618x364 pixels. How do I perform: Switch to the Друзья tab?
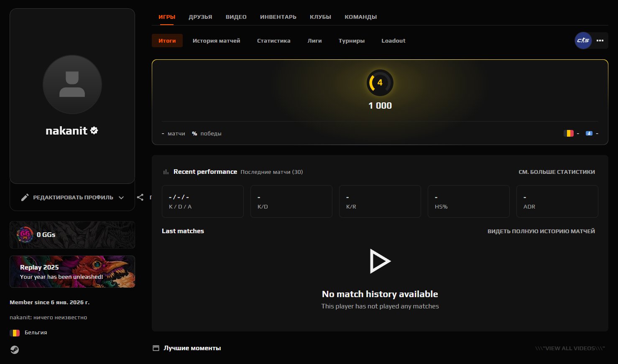click(200, 17)
